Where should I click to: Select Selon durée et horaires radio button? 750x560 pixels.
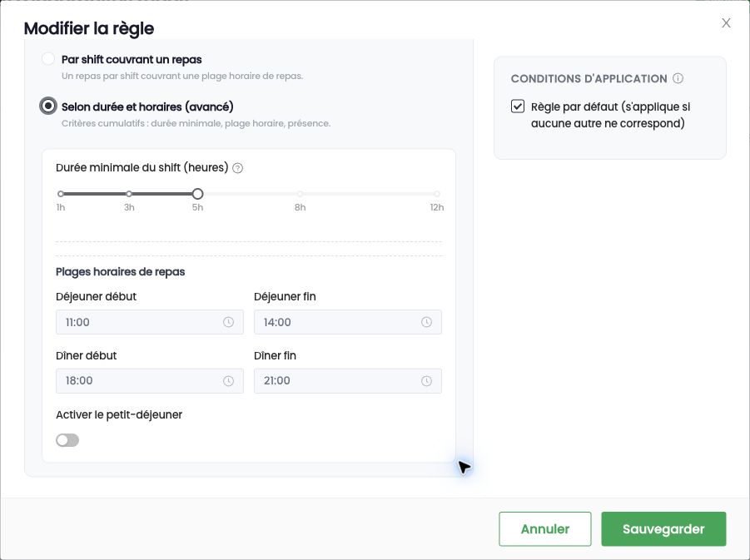(x=47, y=106)
